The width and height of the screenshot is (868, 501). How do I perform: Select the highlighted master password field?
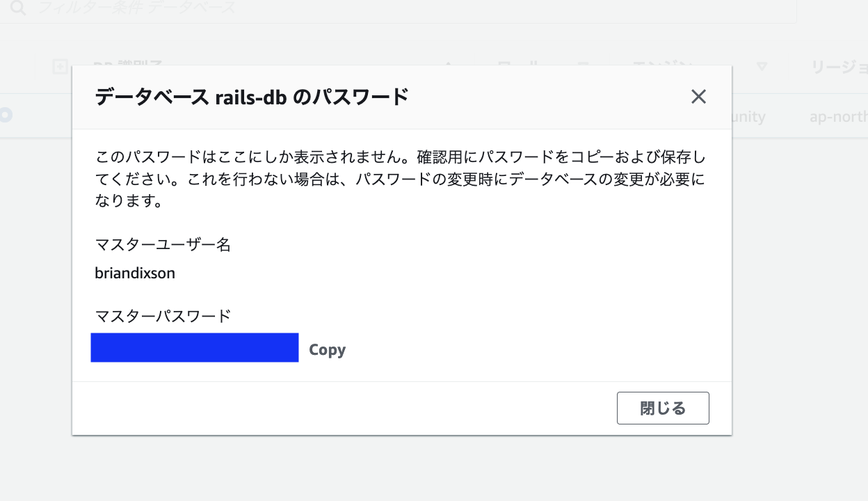[194, 347]
